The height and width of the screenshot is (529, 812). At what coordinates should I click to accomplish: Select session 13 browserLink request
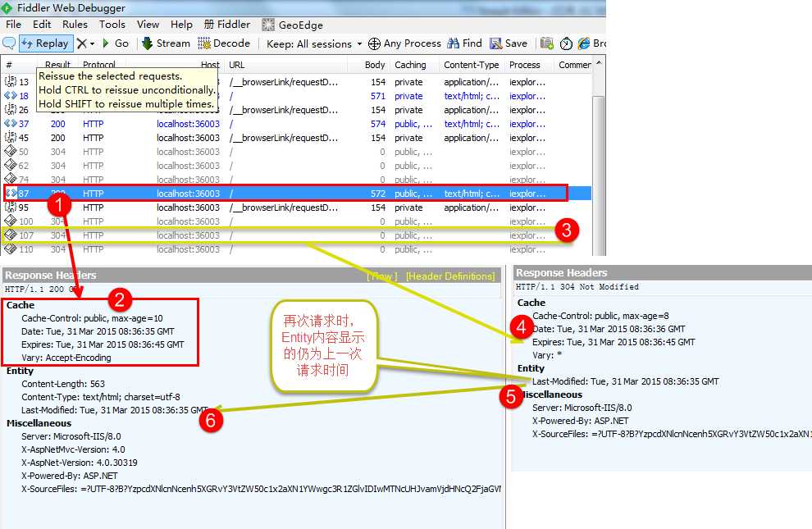click(x=296, y=82)
